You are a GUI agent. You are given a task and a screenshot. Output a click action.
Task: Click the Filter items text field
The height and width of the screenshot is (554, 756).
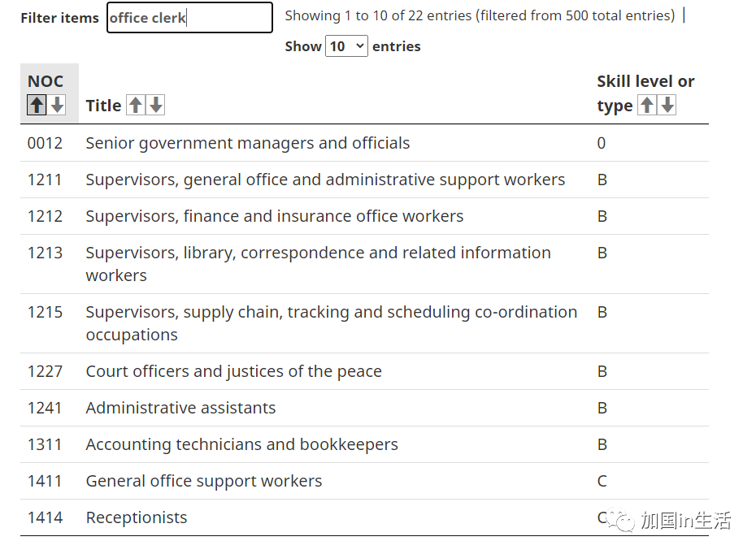coord(189,18)
